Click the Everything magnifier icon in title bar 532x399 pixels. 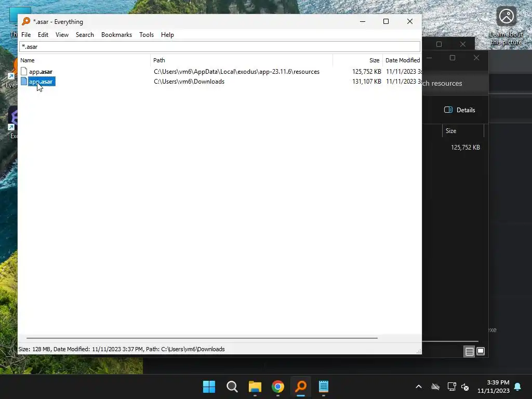click(x=26, y=21)
